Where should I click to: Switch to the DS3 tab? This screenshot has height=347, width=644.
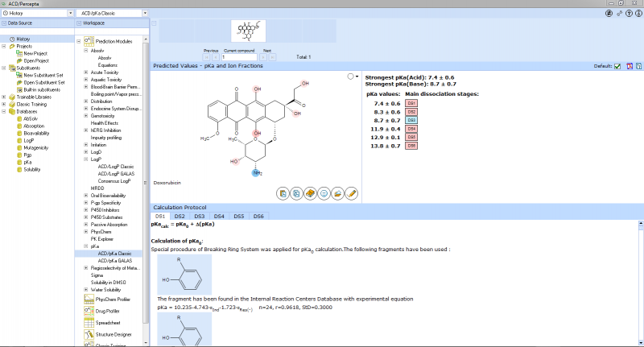(199, 216)
